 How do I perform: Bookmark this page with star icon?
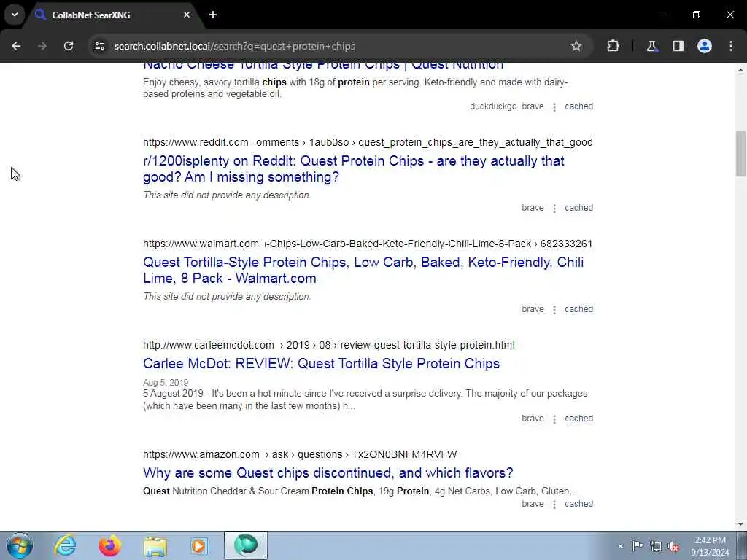(x=576, y=46)
